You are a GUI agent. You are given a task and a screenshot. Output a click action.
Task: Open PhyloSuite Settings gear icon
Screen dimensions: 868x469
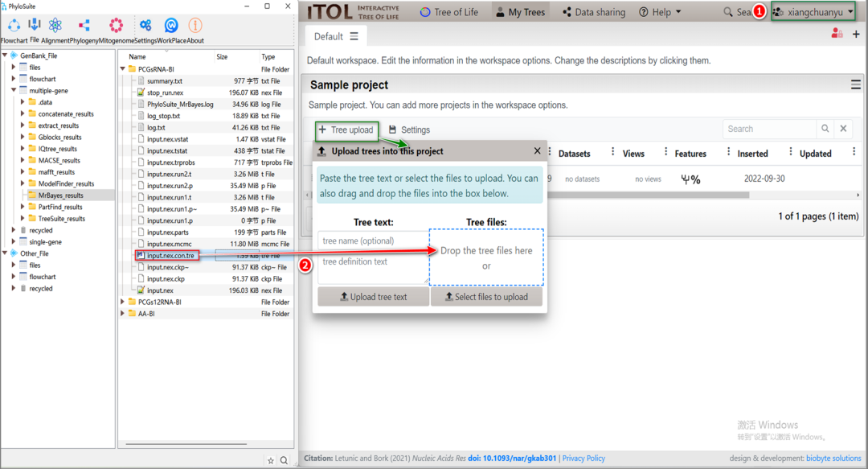click(145, 25)
